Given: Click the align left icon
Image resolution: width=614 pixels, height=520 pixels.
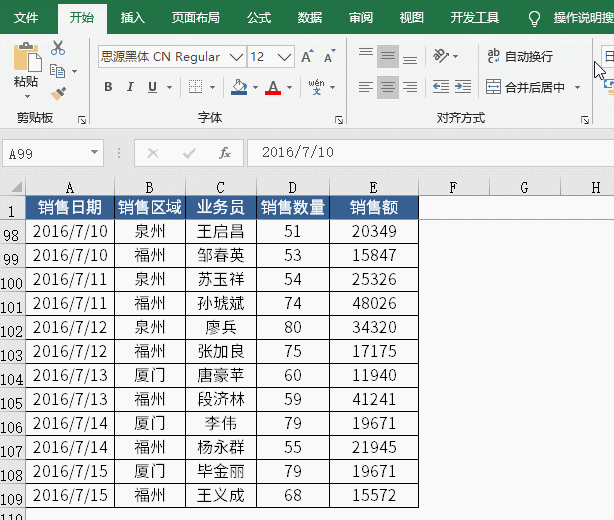Looking at the screenshot, I should [x=366, y=87].
